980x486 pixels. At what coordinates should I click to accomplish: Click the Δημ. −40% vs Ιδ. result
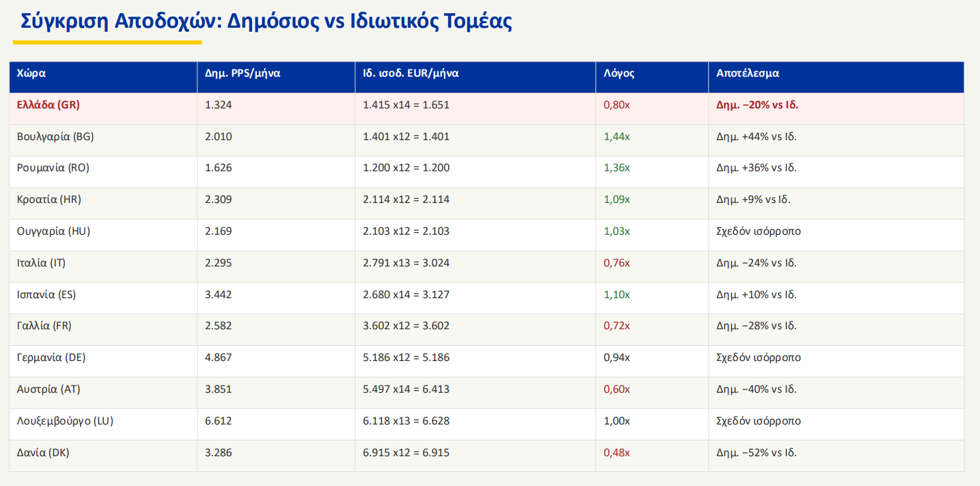756,389
